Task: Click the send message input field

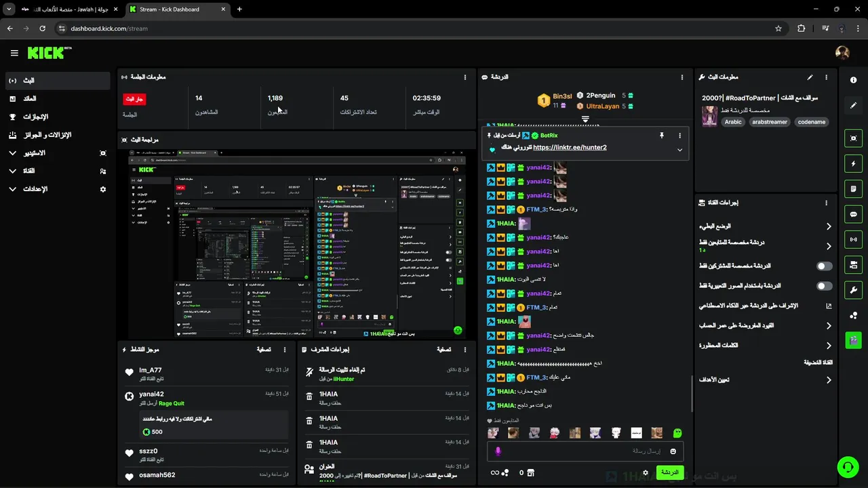Action: [x=585, y=451]
